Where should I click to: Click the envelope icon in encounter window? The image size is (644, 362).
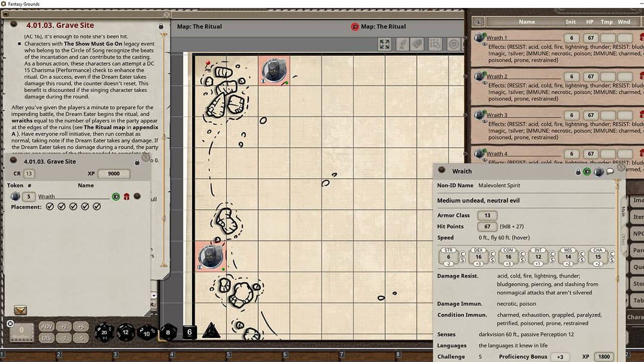21,310
